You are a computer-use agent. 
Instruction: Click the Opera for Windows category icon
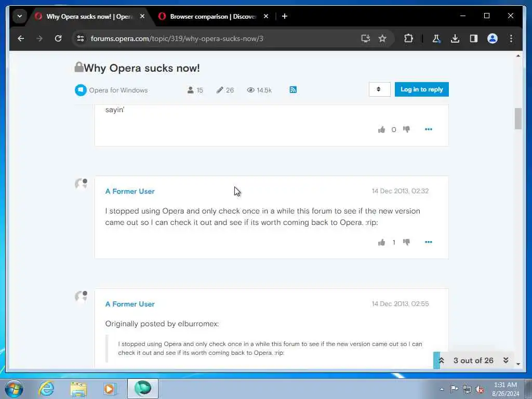pos(81,90)
